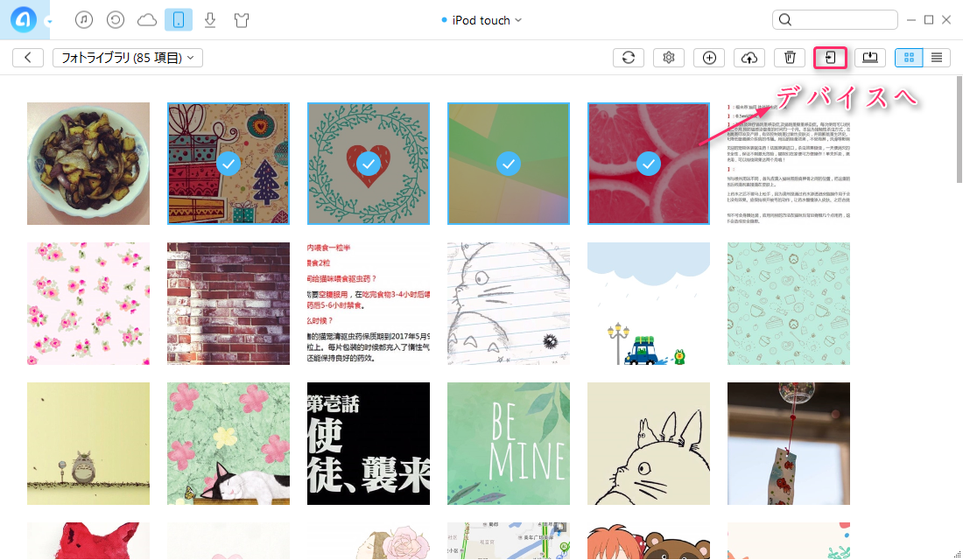Switch to grid thumbnail view

coord(909,57)
